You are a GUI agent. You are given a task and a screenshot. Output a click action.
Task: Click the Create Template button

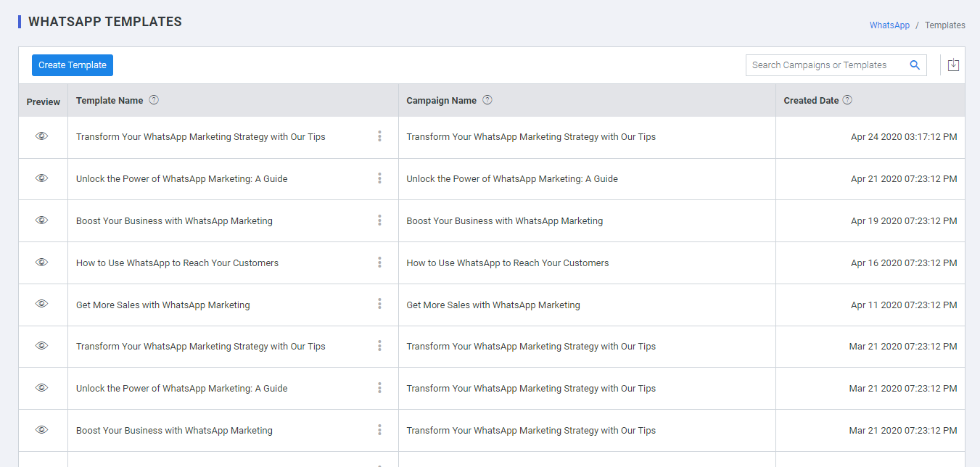click(x=73, y=65)
